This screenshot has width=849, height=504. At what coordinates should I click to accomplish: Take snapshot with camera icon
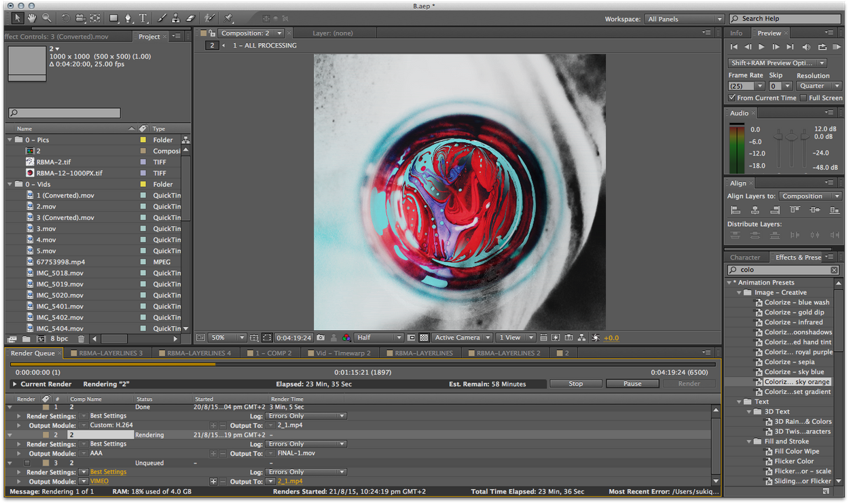coord(321,338)
